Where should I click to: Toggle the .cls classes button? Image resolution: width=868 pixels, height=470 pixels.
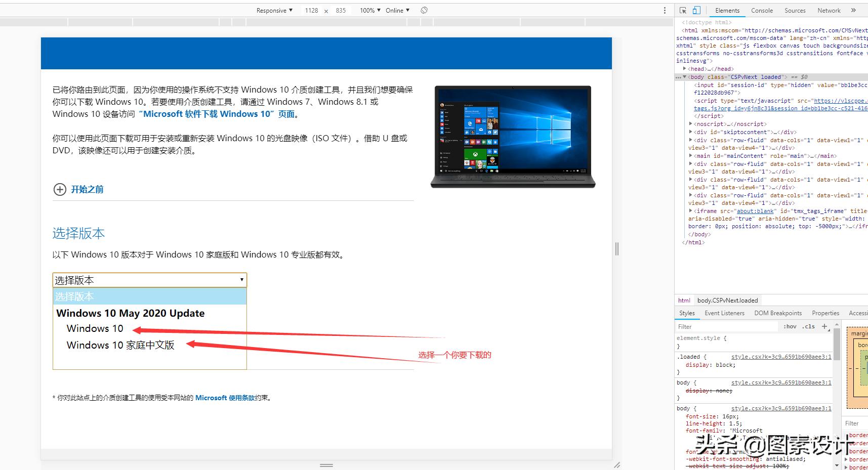(x=808, y=327)
